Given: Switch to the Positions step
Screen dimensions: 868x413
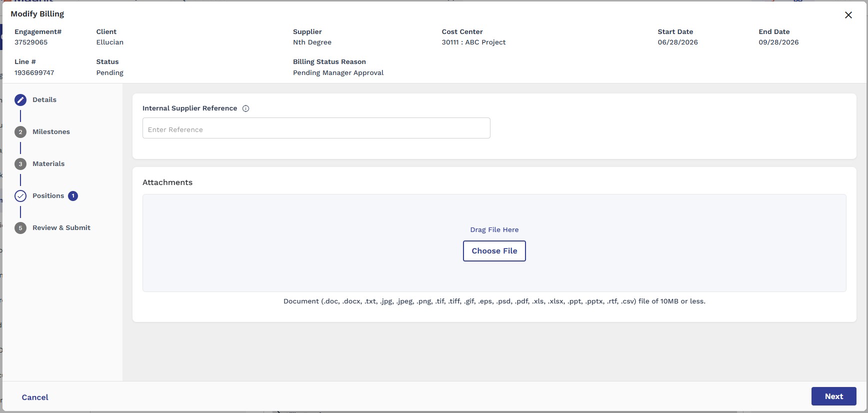Looking at the screenshot, I should point(48,196).
